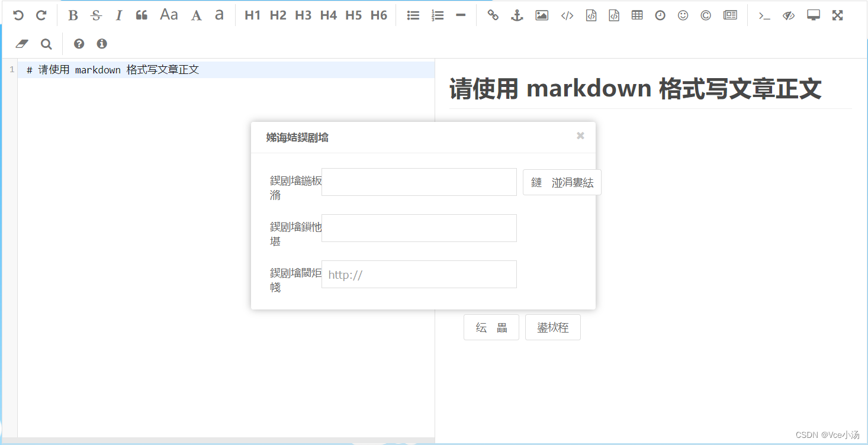Toggle italic formatting

coord(118,15)
